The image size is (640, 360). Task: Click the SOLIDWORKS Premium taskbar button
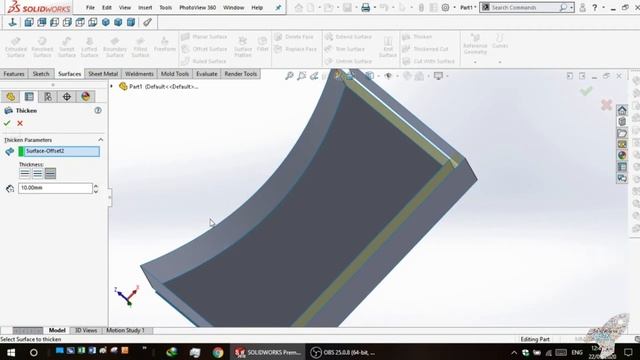pos(268,352)
